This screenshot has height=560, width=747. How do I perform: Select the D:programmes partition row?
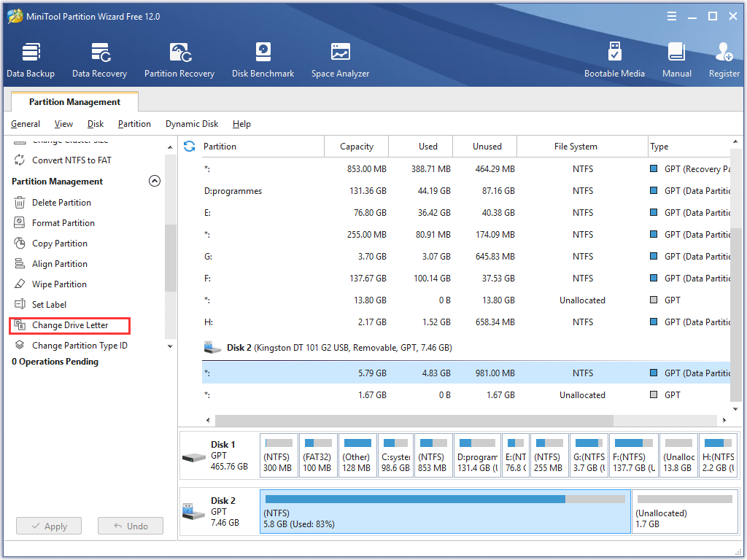click(466, 191)
